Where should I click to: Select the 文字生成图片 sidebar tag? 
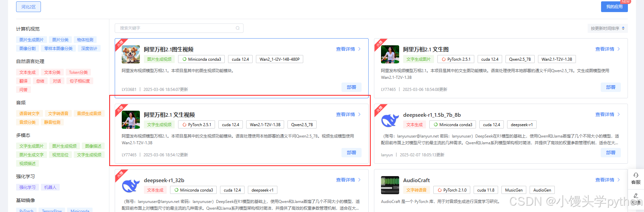[x=32, y=146]
